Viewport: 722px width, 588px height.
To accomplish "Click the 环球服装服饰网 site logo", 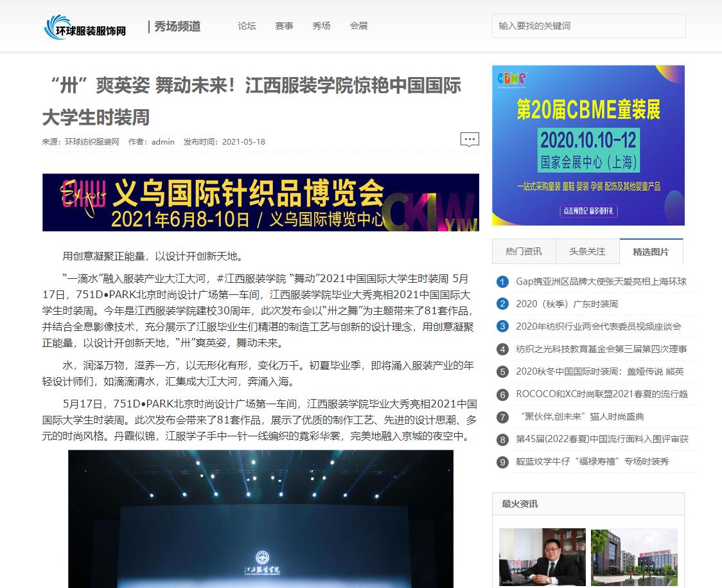I will pyautogui.click(x=85, y=27).
